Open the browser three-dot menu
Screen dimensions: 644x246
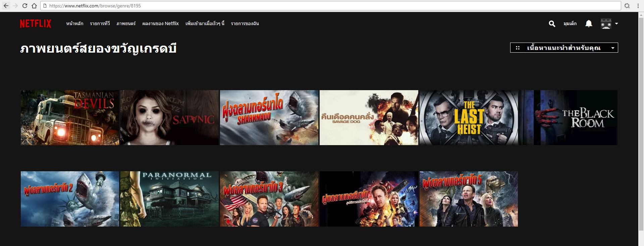[638, 6]
